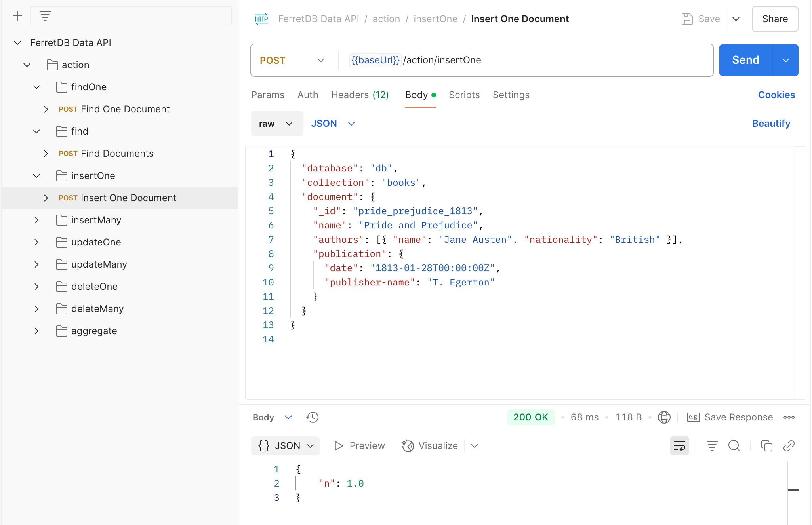
Task: Open the POST method dropdown
Action: [x=292, y=60]
